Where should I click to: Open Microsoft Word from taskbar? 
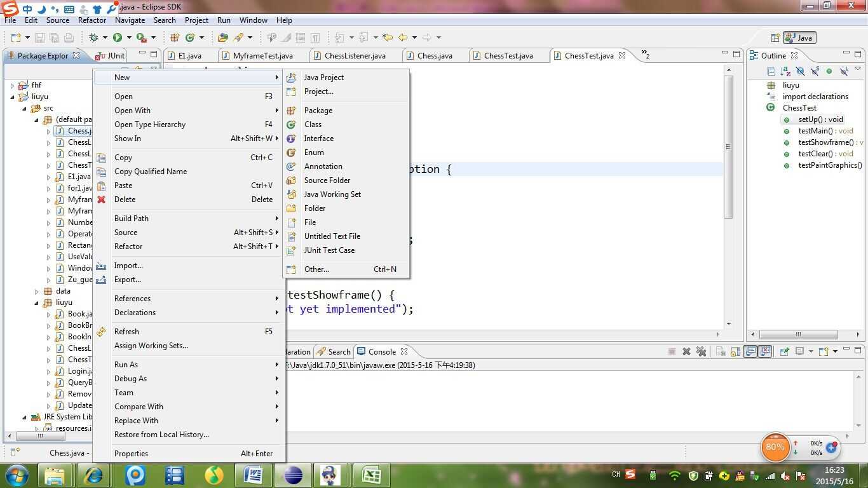tap(253, 475)
